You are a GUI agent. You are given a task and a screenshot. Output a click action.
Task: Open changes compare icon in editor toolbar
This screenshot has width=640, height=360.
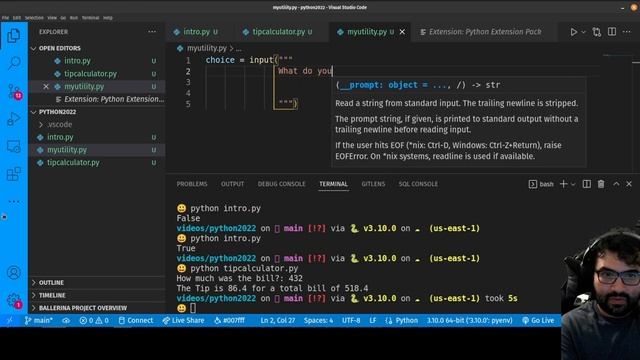coord(597,32)
